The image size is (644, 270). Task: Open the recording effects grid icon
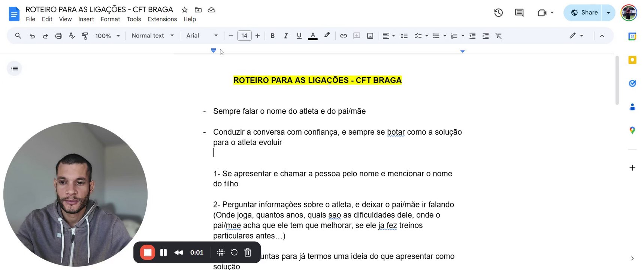coord(221,253)
